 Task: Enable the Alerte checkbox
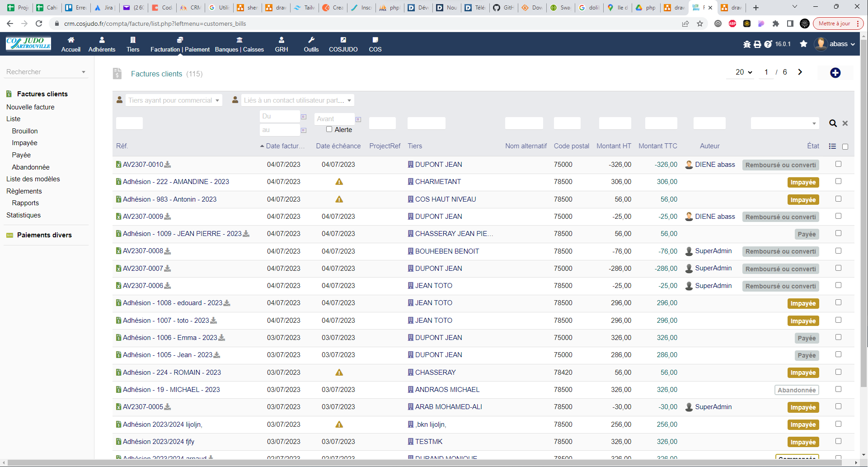click(x=329, y=129)
